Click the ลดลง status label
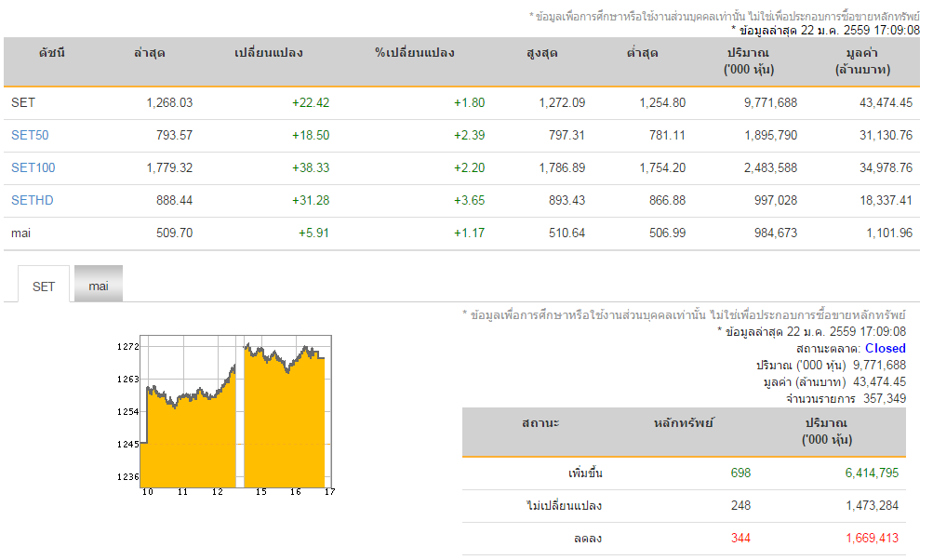 tap(587, 539)
